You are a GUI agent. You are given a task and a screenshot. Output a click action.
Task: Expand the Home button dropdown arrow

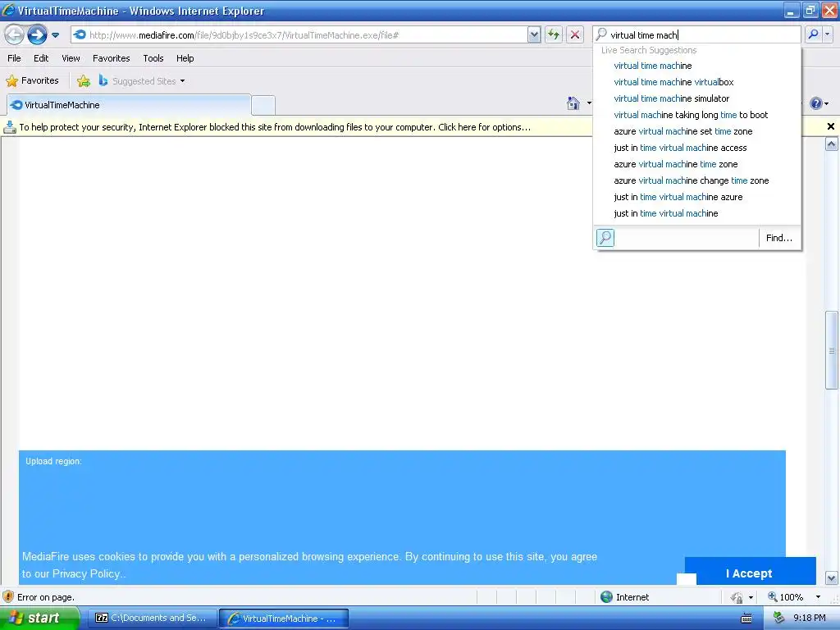589,103
